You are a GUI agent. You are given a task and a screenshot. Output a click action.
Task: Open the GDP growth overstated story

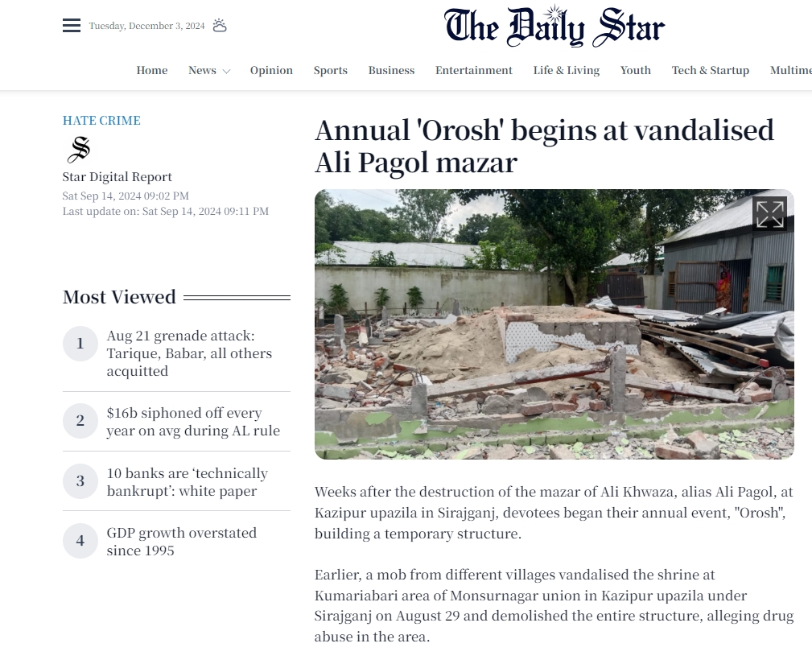[181, 541]
